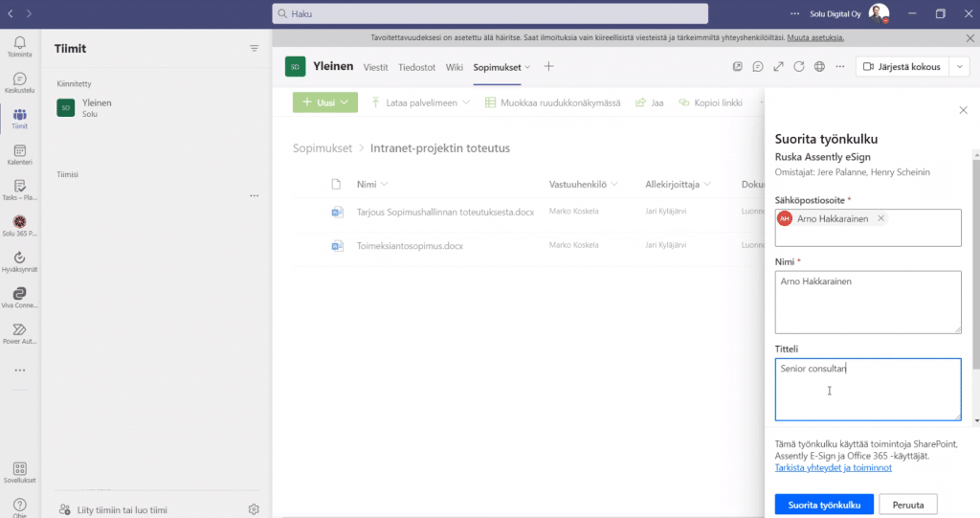Switch to the Wiki tab

click(x=455, y=67)
